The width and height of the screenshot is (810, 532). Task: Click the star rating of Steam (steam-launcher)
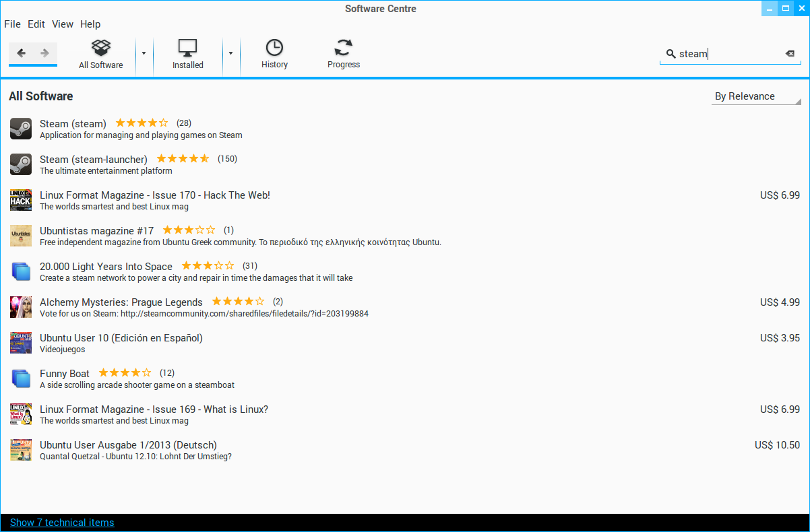[x=183, y=158]
